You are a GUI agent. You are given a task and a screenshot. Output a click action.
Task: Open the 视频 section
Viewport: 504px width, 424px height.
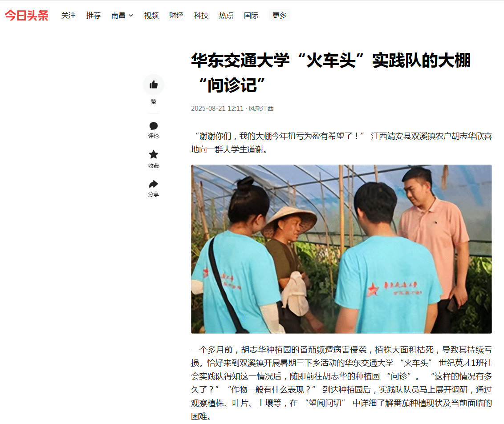click(151, 16)
